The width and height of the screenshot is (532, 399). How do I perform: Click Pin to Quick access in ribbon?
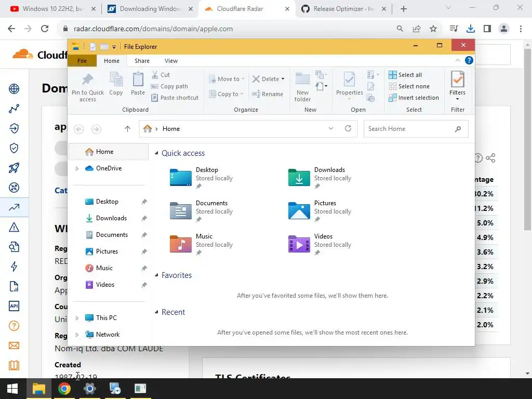coord(87,87)
